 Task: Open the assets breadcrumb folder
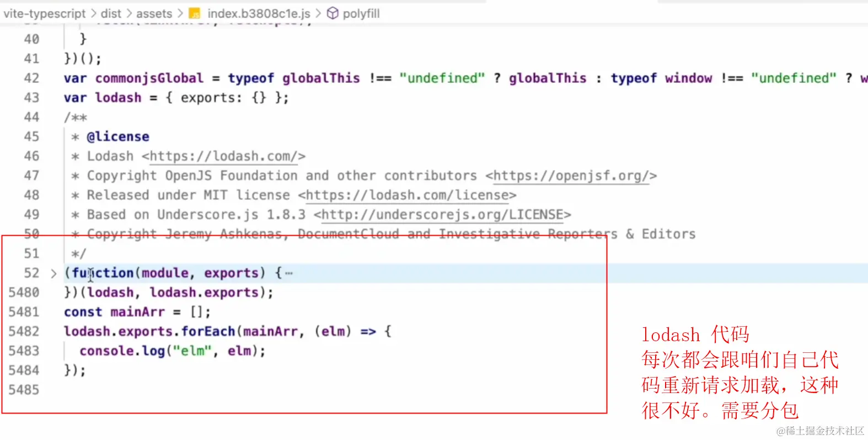coord(154,13)
